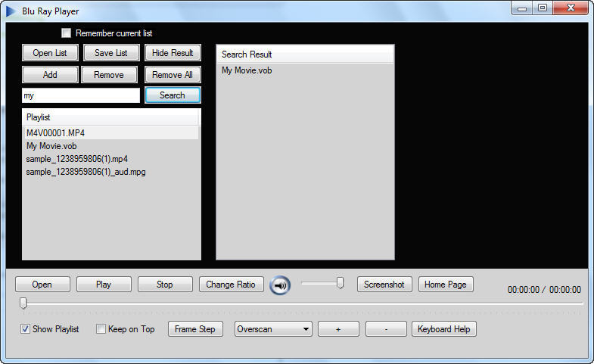
Task: Open the Keyboard Help button
Action: click(x=444, y=329)
